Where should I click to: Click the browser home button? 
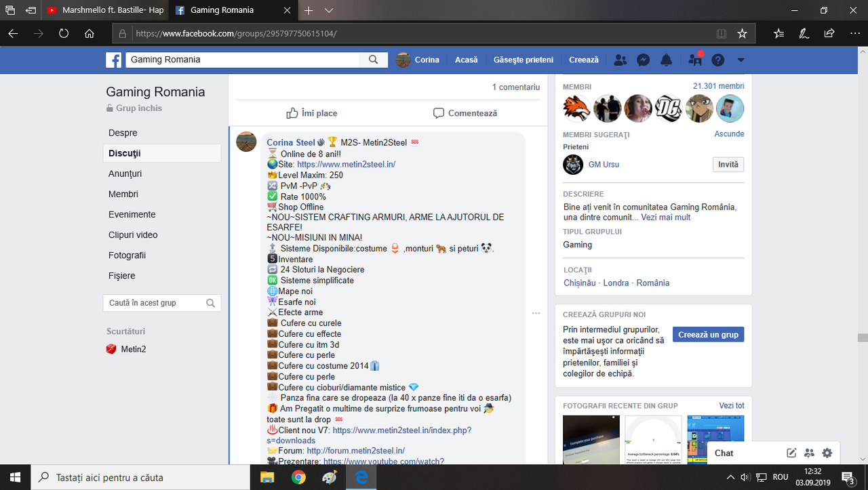click(x=89, y=33)
